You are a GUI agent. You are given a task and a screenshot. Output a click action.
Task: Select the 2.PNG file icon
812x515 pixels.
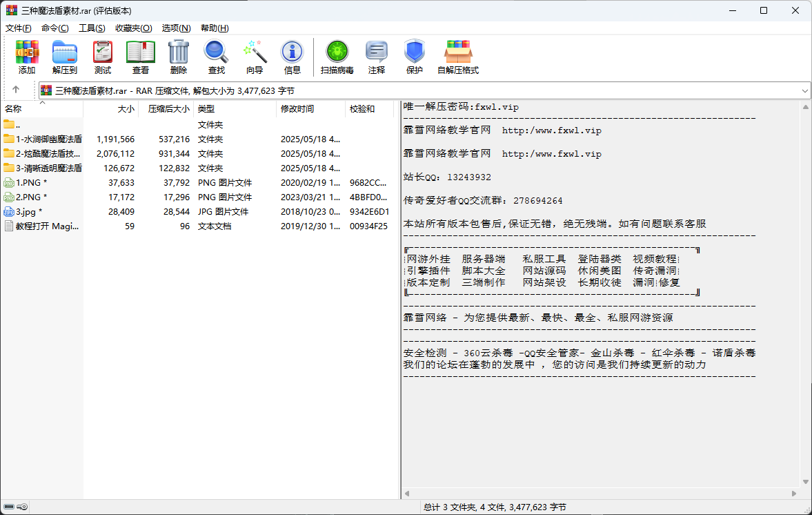pyautogui.click(x=9, y=197)
